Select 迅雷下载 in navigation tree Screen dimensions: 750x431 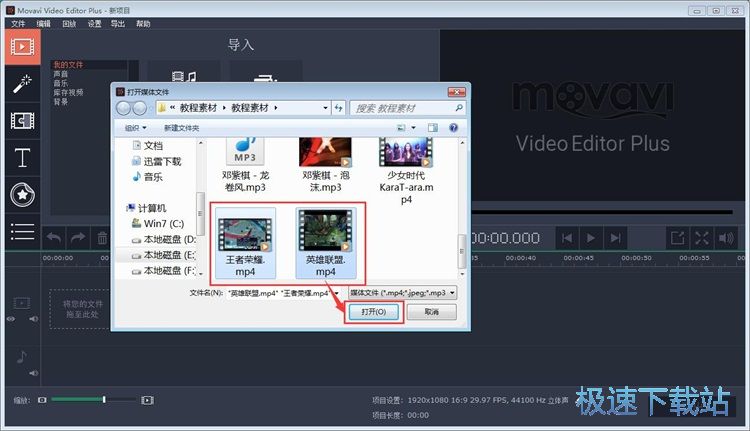point(156,161)
